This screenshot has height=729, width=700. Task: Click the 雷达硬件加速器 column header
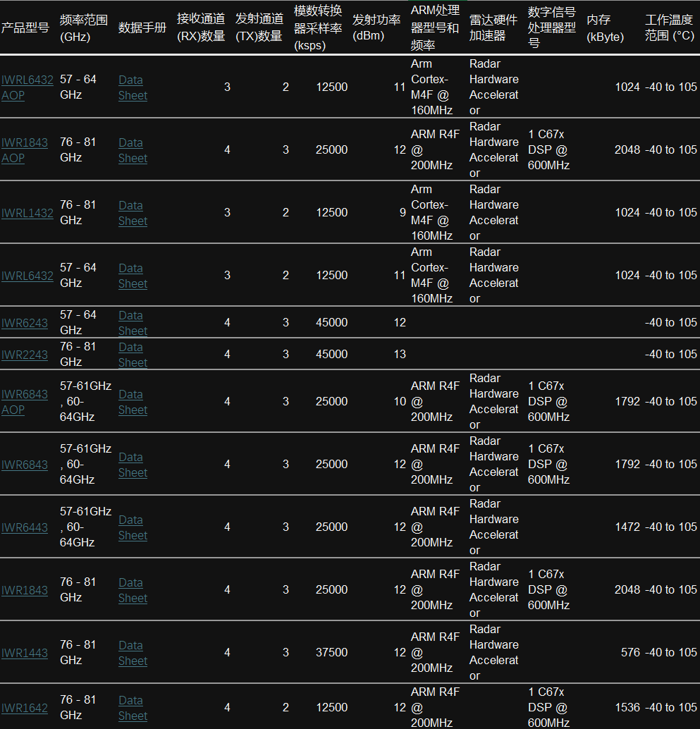click(x=493, y=27)
